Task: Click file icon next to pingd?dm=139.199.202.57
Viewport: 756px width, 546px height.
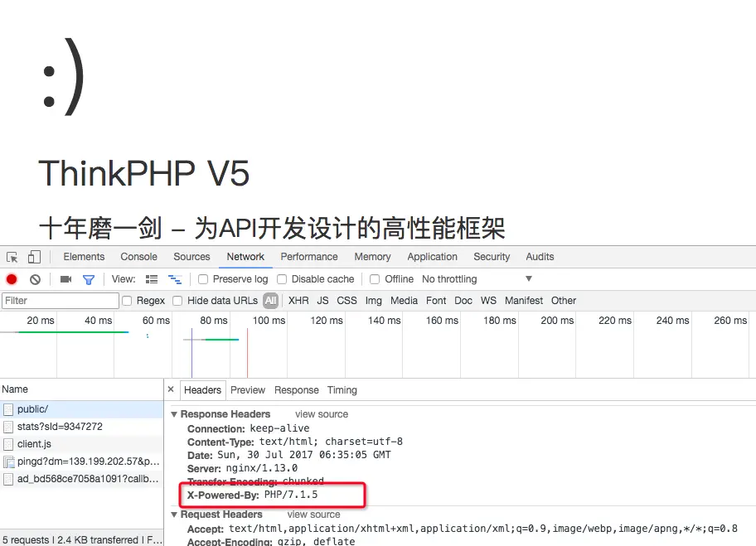Action: (x=8, y=461)
